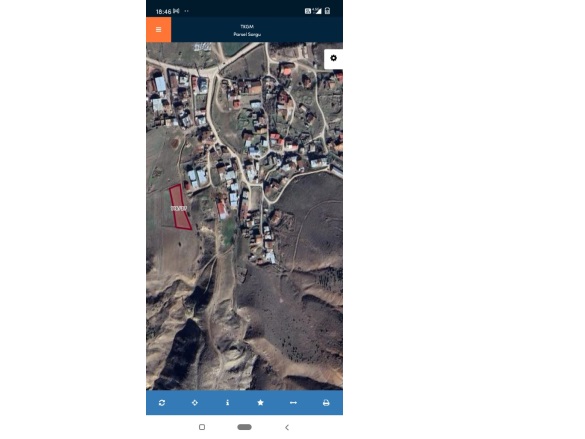Print the map with printer icon

click(326, 403)
